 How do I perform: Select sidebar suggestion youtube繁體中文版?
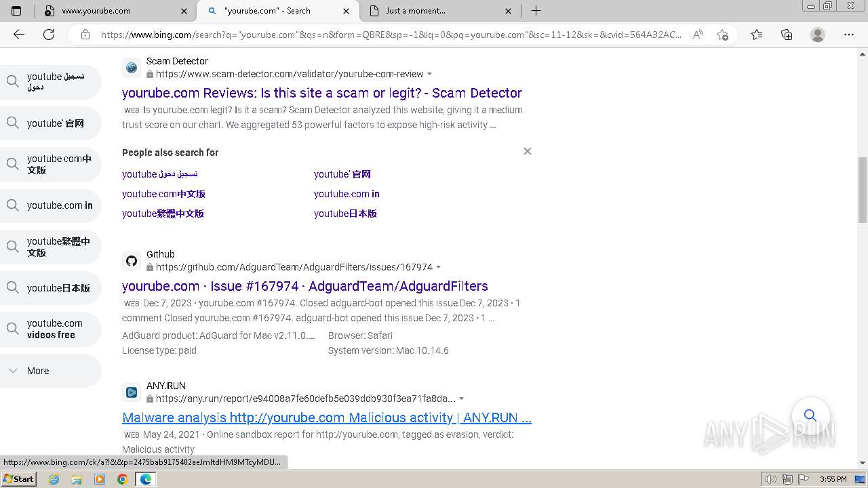(x=50, y=247)
